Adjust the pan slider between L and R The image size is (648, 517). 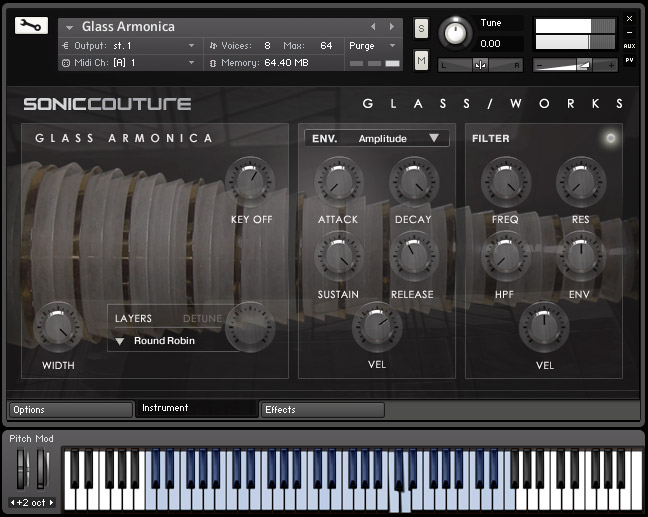coord(480,65)
